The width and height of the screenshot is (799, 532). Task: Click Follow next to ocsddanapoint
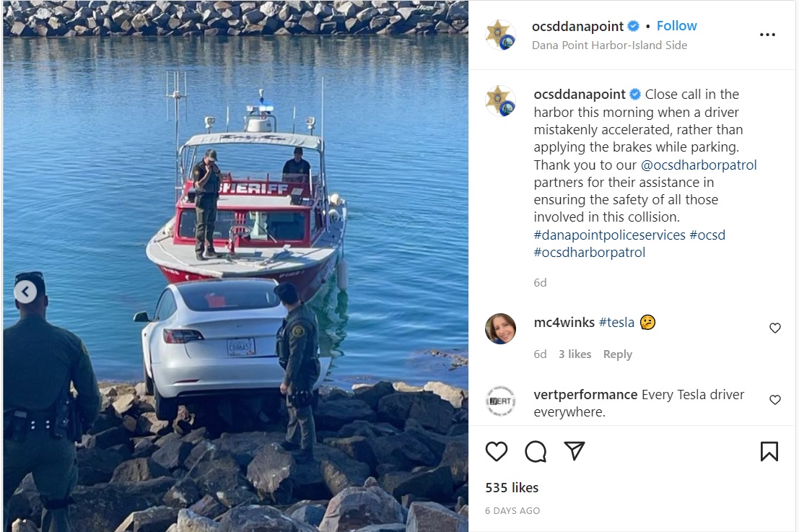(676, 26)
